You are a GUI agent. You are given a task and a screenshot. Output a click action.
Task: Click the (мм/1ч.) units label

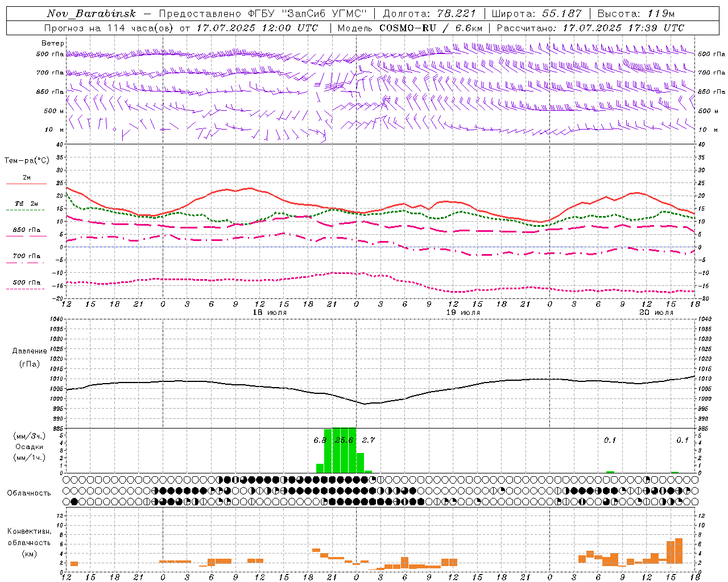coord(29,458)
